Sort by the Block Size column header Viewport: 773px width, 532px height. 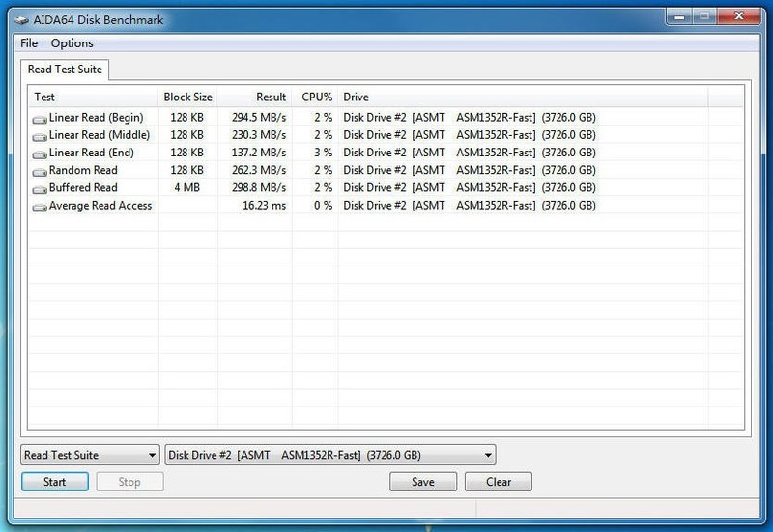(187, 98)
